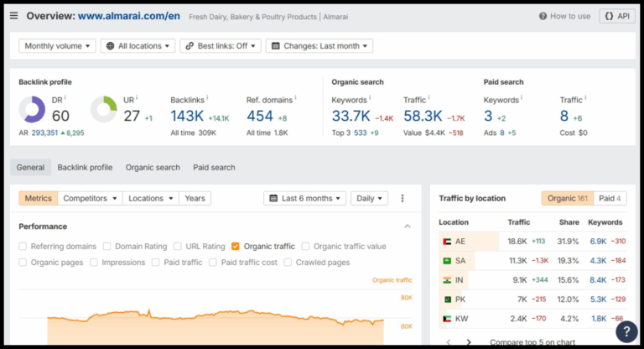
Task: Switch to the Paid search tab
Action: click(x=214, y=167)
